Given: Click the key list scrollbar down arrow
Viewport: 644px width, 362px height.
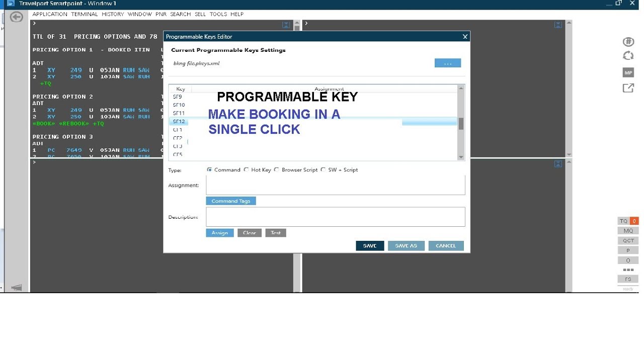Looking at the screenshot, I should tap(461, 157).
